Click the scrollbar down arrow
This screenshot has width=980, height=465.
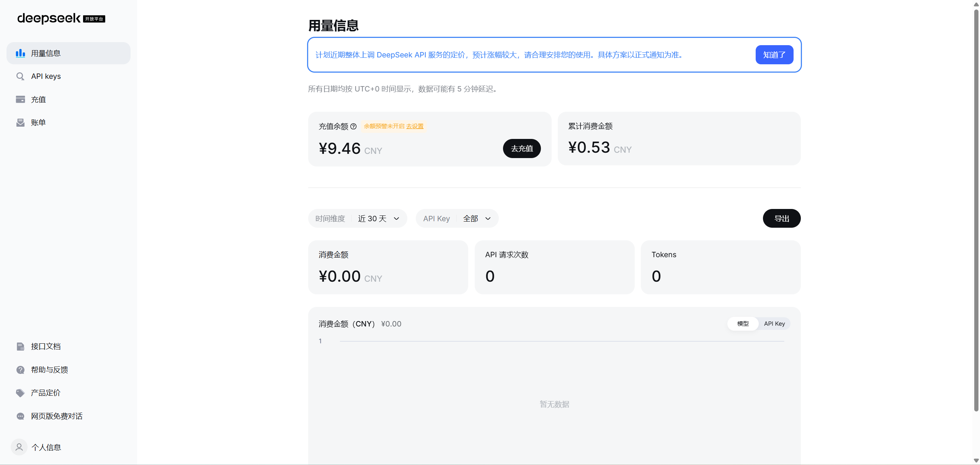tap(976, 460)
